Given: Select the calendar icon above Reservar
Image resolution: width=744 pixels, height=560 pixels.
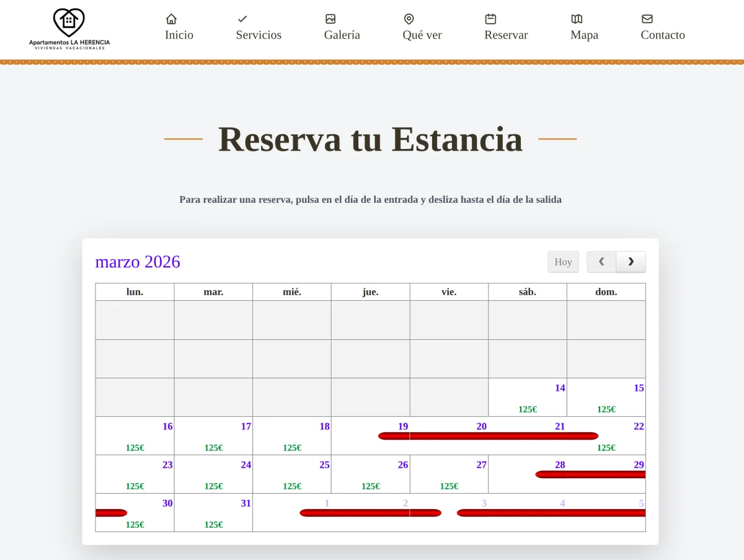Looking at the screenshot, I should (x=490, y=18).
